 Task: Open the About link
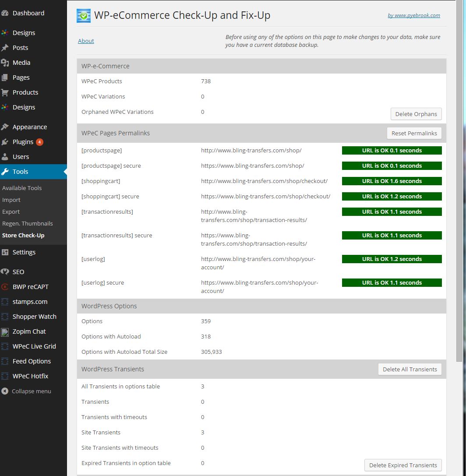point(86,41)
